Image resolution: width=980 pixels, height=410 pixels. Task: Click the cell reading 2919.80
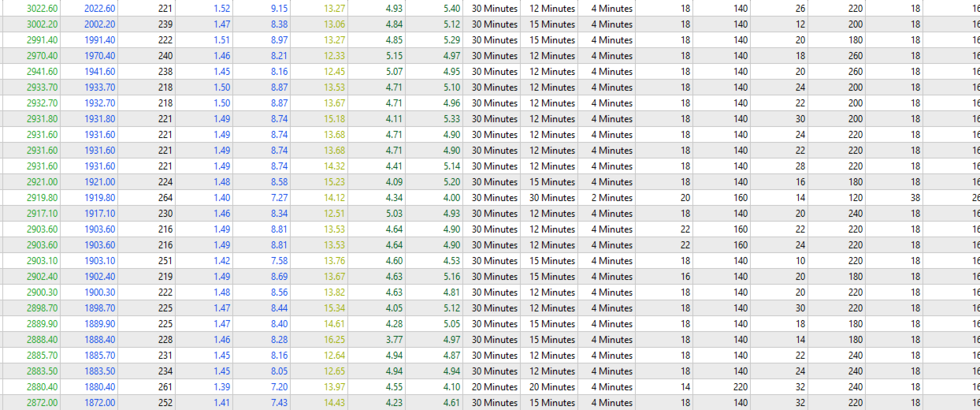[x=42, y=198]
